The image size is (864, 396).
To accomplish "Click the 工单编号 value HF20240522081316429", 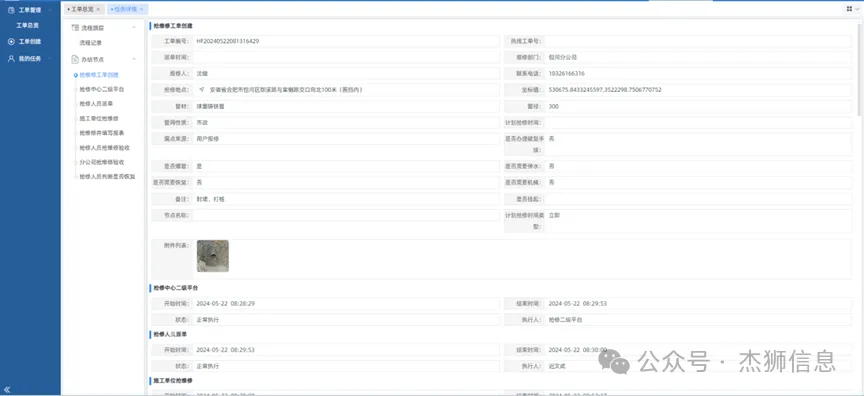I will pyautogui.click(x=228, y=41).
